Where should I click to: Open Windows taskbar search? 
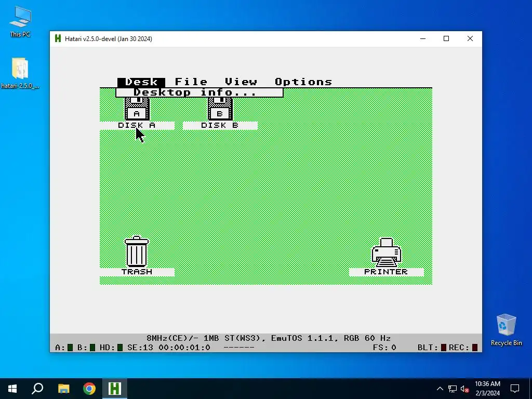point(37,389)
